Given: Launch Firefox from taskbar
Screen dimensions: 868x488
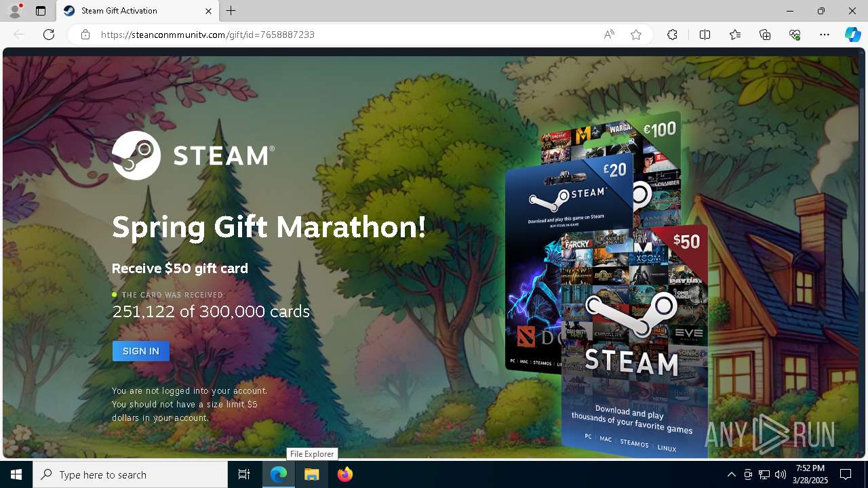Looking at the screenshot, I should coord(345,474).
